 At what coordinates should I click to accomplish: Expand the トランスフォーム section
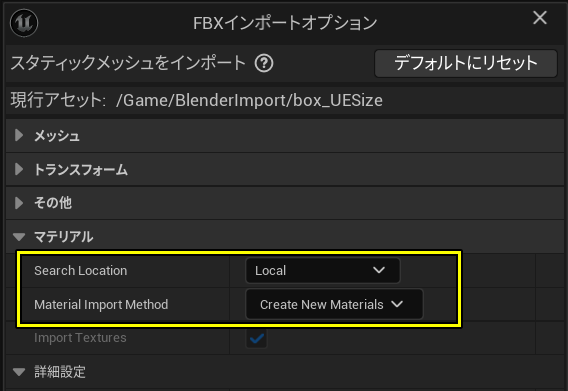click(19, 169)
